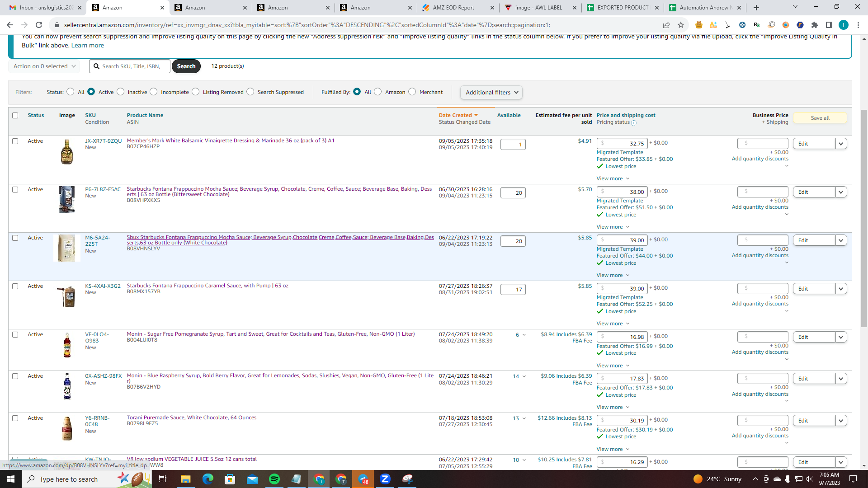Switch to the Automation Andrew tab

[705, 8]
